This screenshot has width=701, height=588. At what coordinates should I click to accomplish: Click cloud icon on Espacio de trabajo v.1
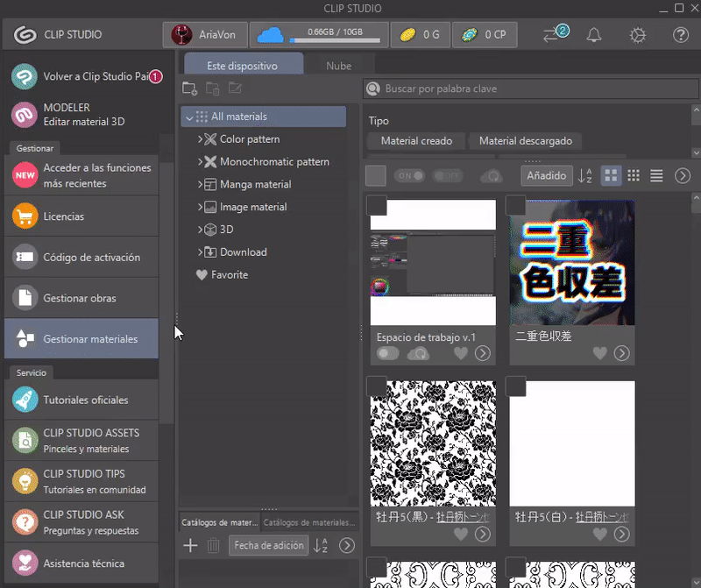[x=418, y=354]
